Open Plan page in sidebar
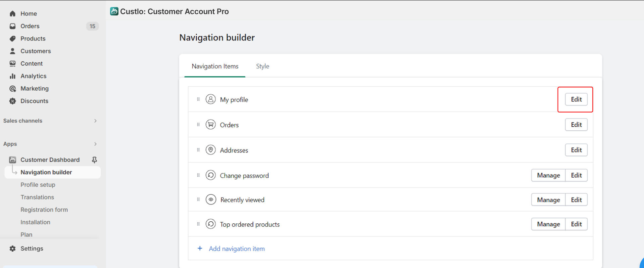Image resolution: width=644 pixels, height=268 pixels. click(x=27, y=234)
